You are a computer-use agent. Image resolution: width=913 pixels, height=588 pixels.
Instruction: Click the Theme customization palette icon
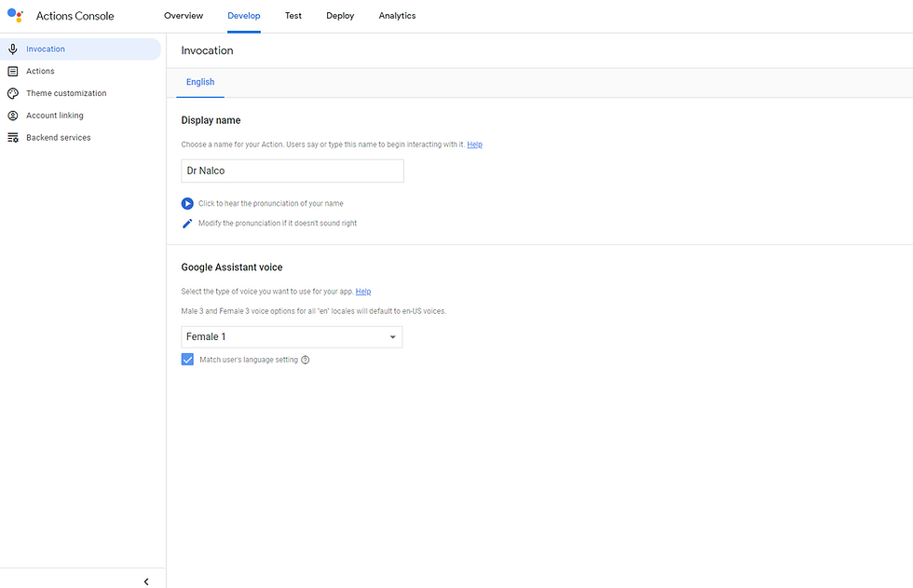click(13, 93)
